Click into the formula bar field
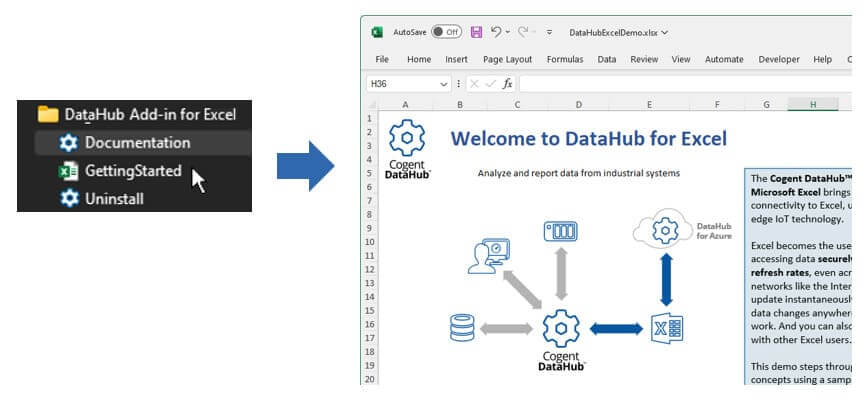The image size is (866, 401). pyautogui.click(x=680, y=84)
